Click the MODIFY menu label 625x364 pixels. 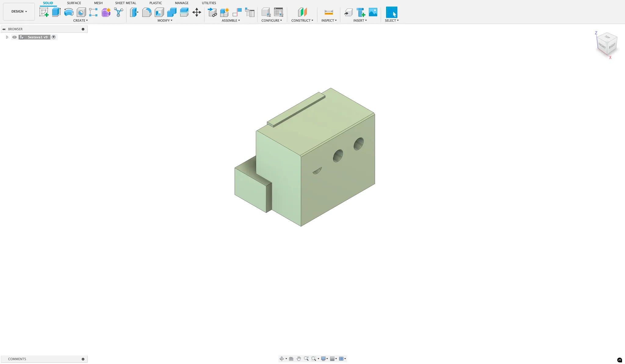[165, 20]
